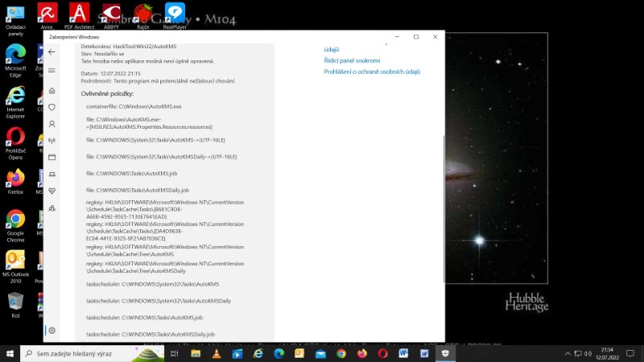Image resolution: width=644 pixels, height=362 pixels.
Task: Open Mail app from the taskbar
Action: [x=320, y=353]
